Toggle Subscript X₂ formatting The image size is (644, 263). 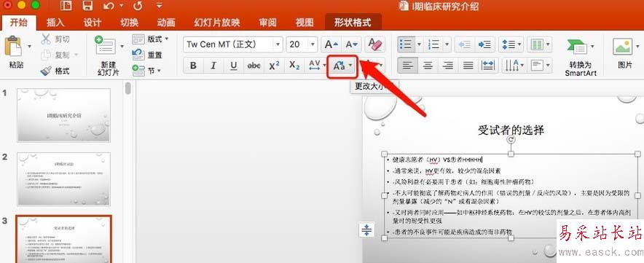tap(294, 66)
